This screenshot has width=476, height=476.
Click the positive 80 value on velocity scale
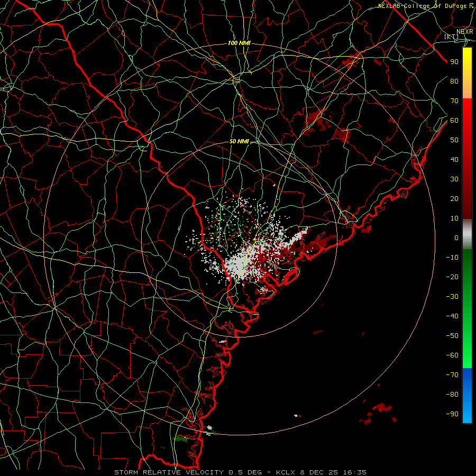coord(454,81)
